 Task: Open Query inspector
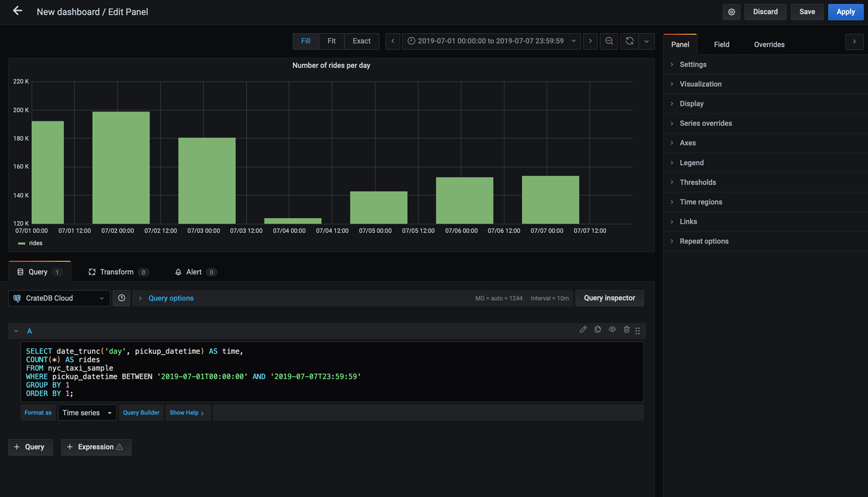609,298
